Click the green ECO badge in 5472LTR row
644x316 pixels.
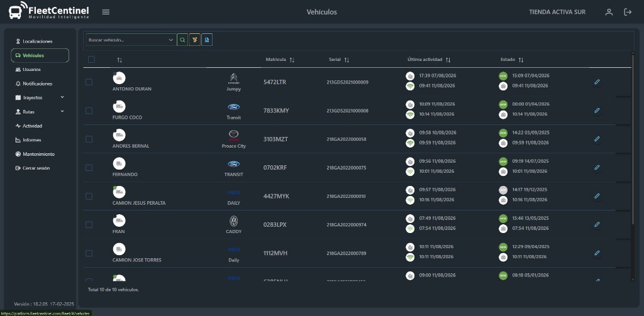503,76
